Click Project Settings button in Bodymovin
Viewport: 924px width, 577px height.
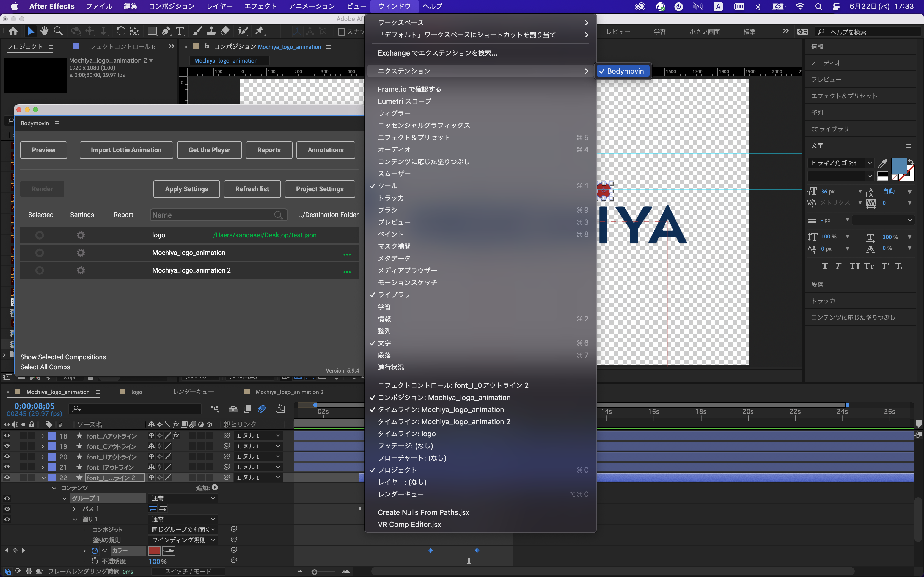[320, 189]
